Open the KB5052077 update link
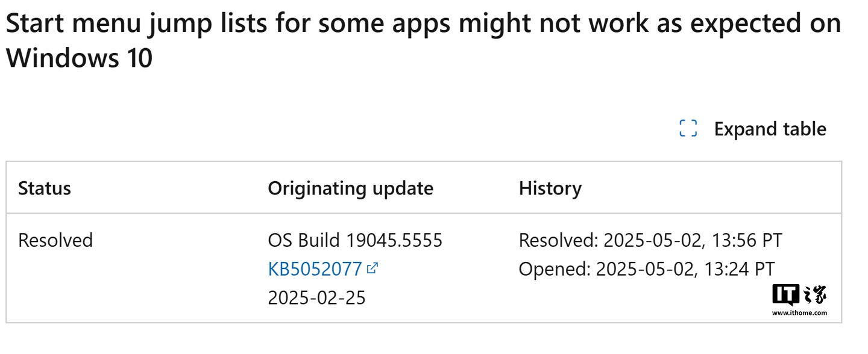Screen dimensions: 868x354 tap(315, 269)
